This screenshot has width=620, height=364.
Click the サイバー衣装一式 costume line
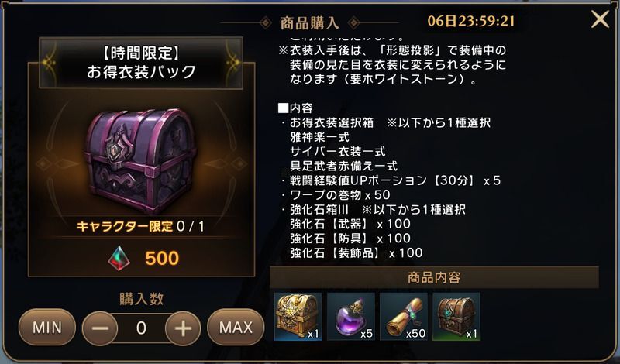click(x=337, y=152)
